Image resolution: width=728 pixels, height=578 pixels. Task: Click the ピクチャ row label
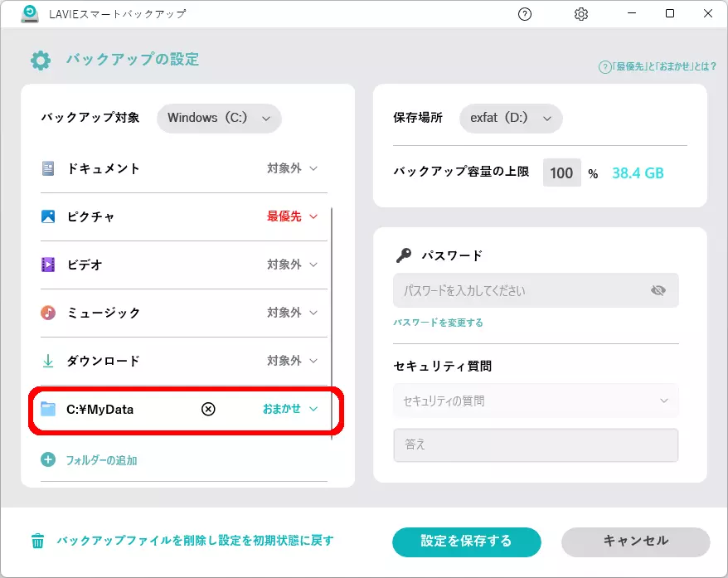click(90, 216)
